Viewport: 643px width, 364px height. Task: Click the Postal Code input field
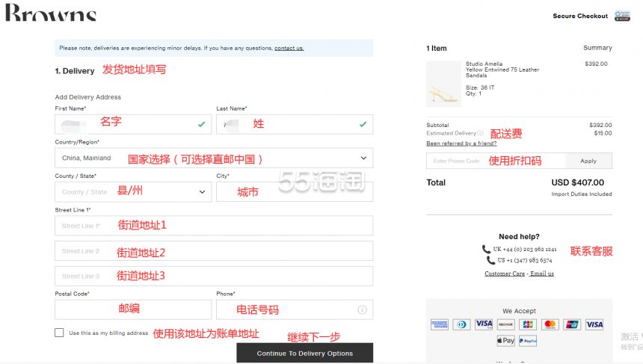133,309
